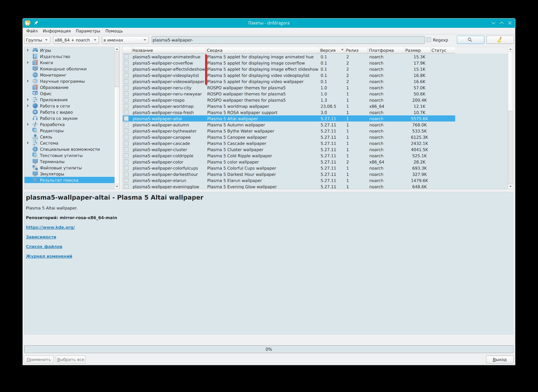
Task: Click the broom clear-search icon
Action: click(500, 40)
